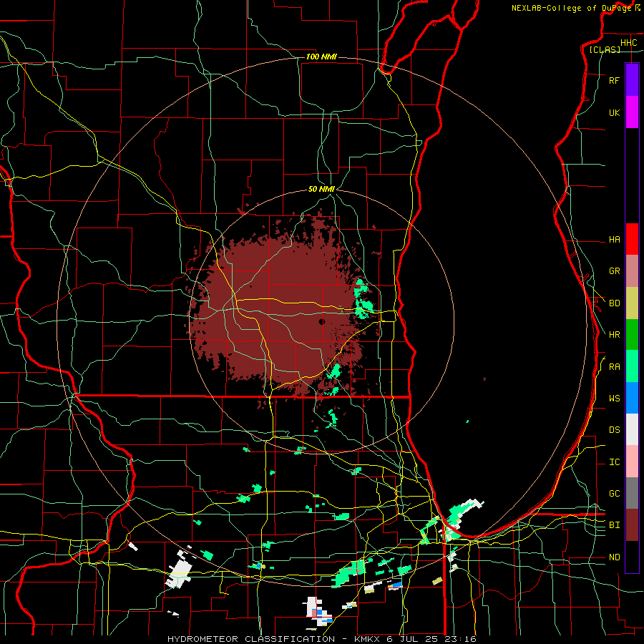Click the GC legend label

coord(614,494)
